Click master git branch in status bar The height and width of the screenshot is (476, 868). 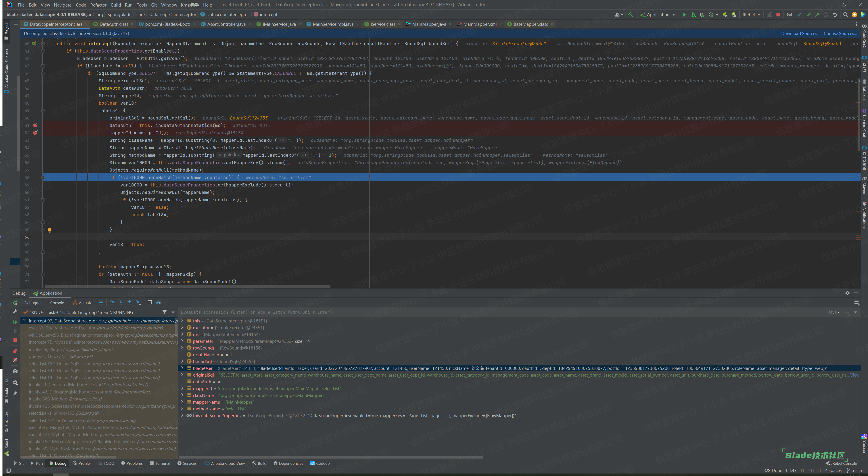click(x=855, y=470)
